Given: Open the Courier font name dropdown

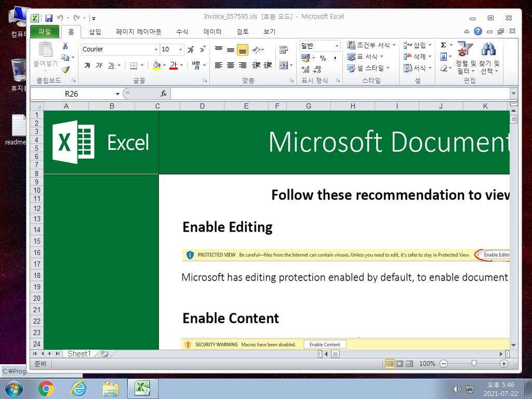Looking at the screenshot, I should pos(156,49).
